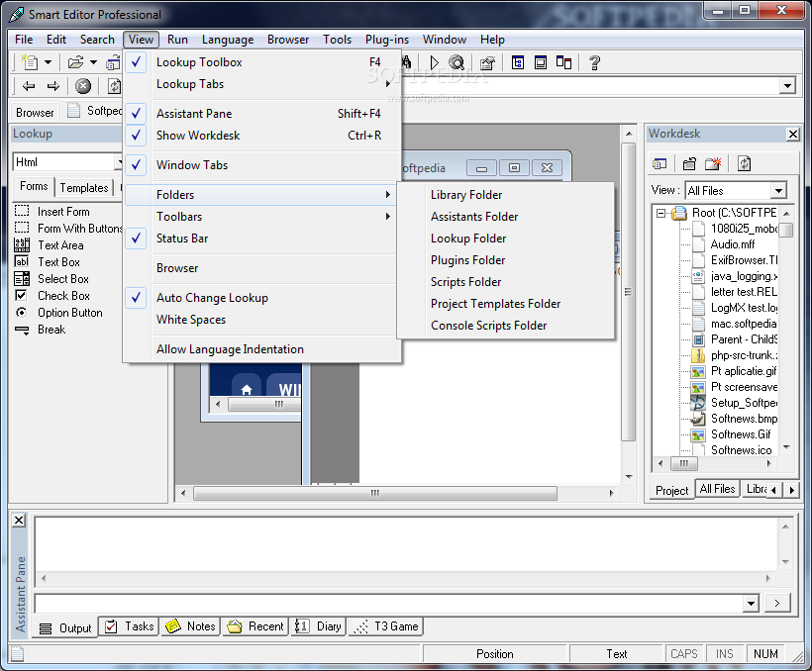Enable Allow Language Indentation
Image resolution: width=812 pixels, height=671 pixels.
pyautogui.click(x=262, y=349)
